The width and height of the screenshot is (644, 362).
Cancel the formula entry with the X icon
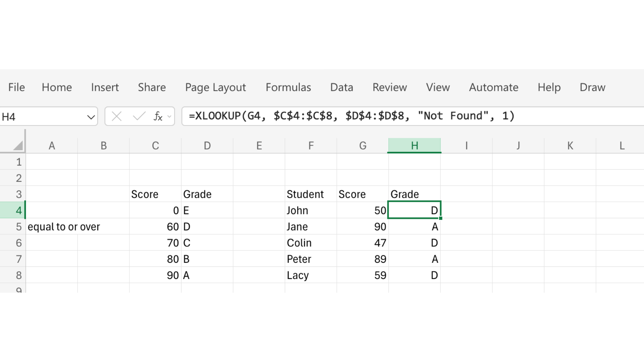[117, 116]
